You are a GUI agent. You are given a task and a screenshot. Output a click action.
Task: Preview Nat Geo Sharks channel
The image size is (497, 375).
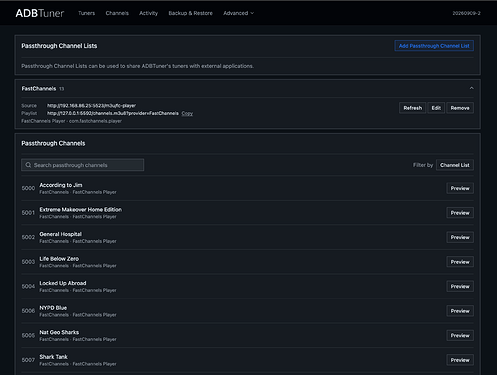coord(460,335)
